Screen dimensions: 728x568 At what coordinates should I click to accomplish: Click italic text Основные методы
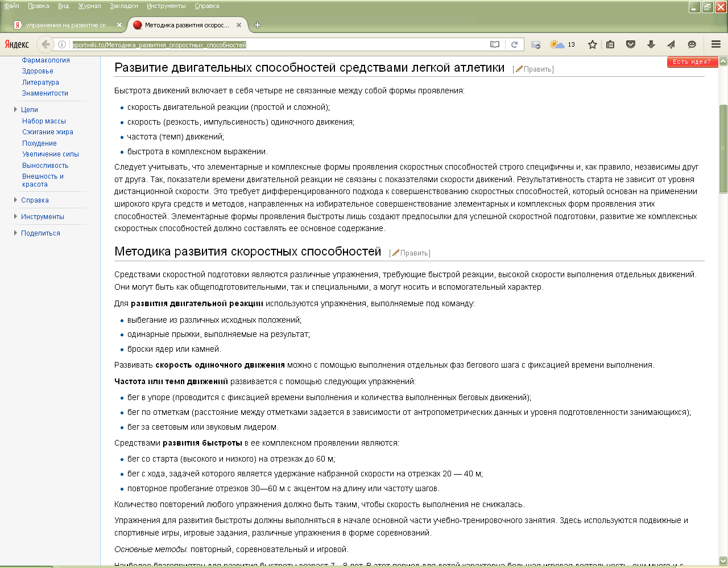click(x=151, y=549)
